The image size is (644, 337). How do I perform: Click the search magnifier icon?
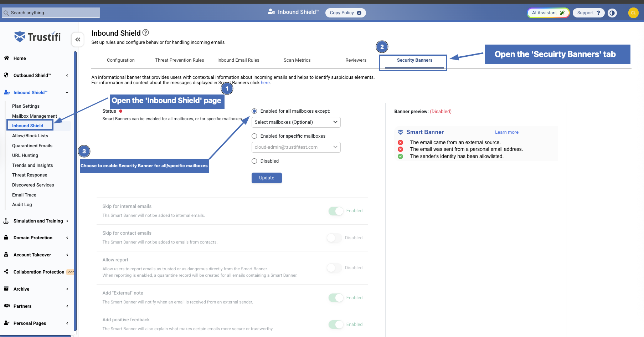tap(6, 13)
